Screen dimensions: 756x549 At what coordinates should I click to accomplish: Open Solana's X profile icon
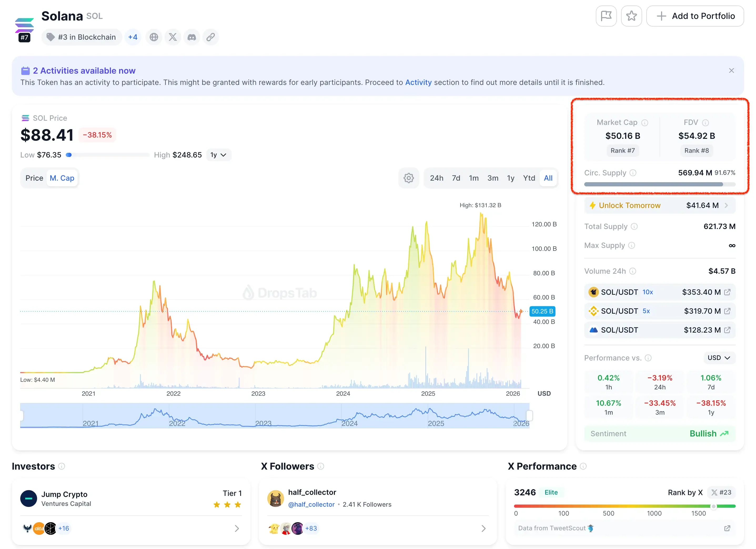click(173, 37)
